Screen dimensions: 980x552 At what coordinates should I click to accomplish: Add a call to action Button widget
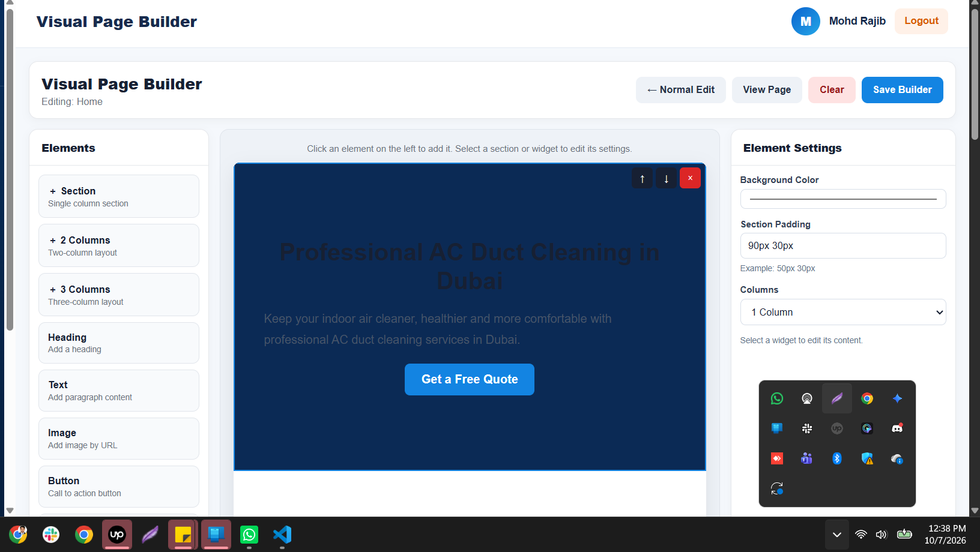pyautogui.click(x=119, y=487)
